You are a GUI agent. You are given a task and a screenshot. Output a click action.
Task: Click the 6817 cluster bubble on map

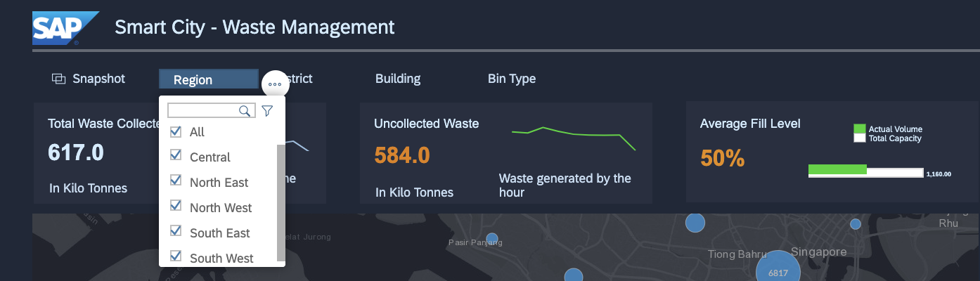[x=778, y=270]
